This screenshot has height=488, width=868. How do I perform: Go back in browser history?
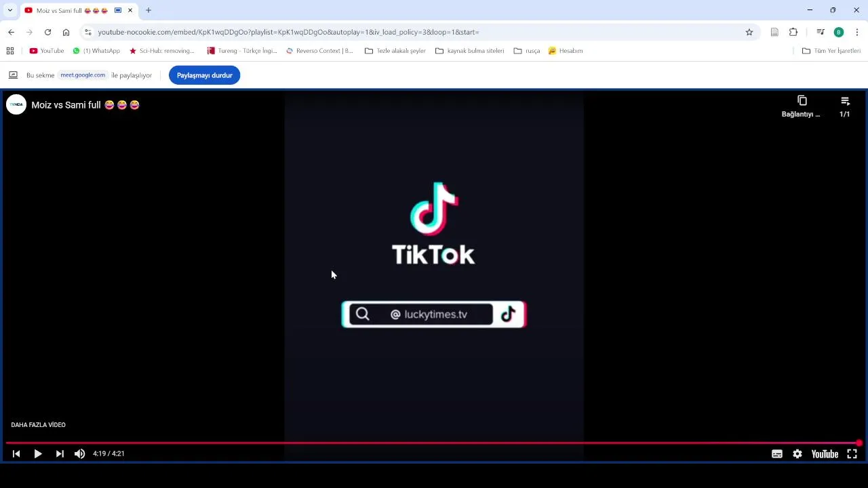point(11,32)
